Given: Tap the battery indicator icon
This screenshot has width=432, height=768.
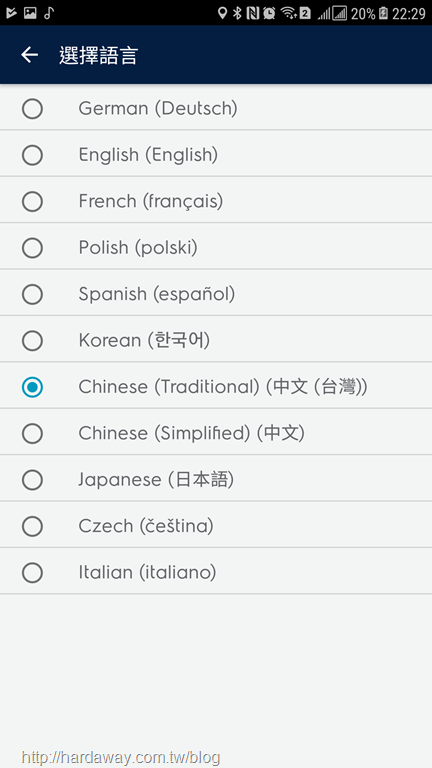Looking at the screenshot, I should (x=384, y=13).
